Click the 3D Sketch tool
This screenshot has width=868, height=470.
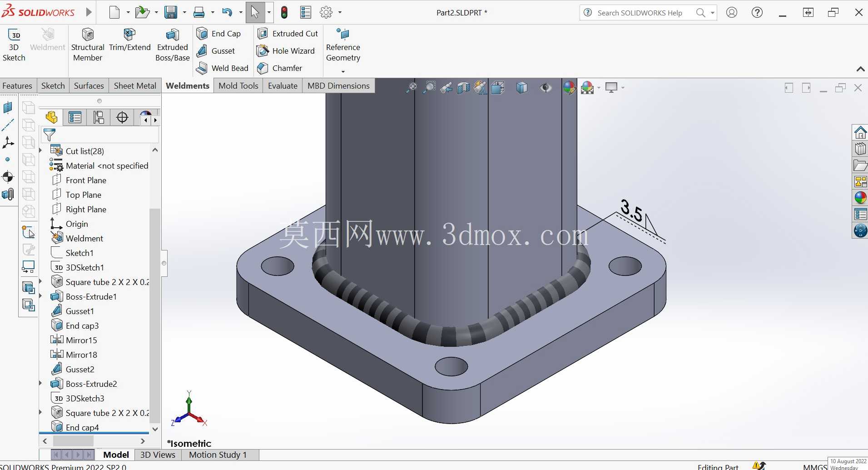pos(14,45)
